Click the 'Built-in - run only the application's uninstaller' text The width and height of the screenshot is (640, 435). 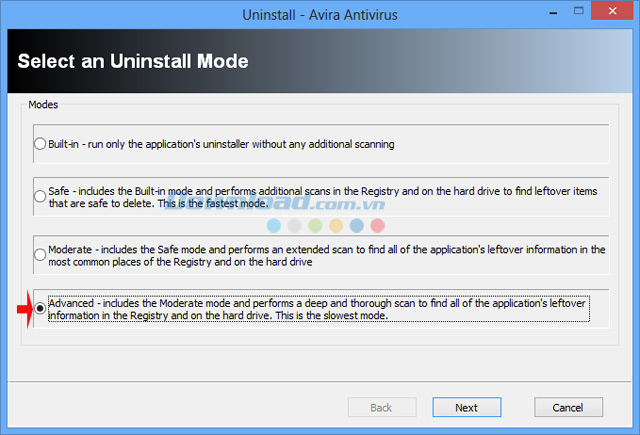221,144
